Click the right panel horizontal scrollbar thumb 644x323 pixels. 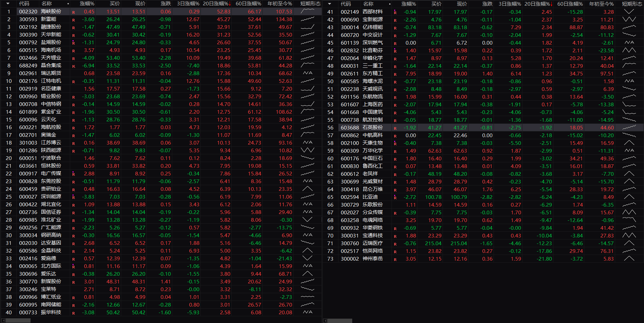pyautogui.click(x=340, y=321)
